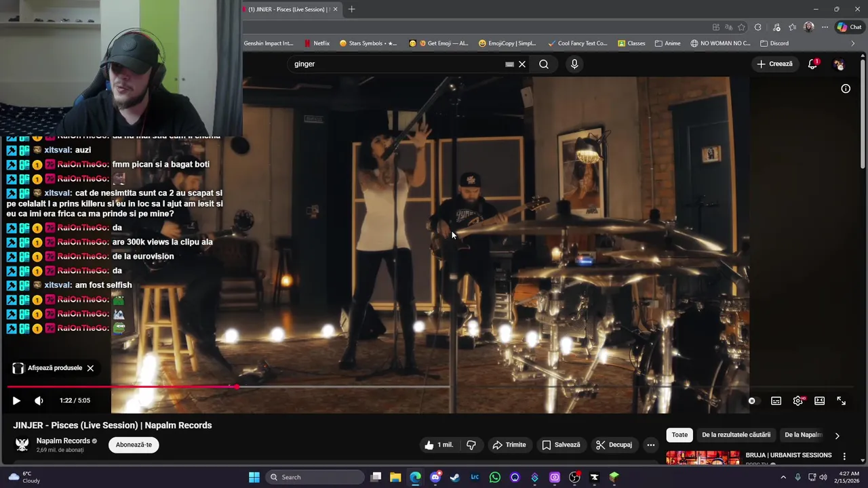Image resolution: width=868 pixels, height=488 pixels.
Task: Play the paused JINJER video
Action: tap(16, 401)
